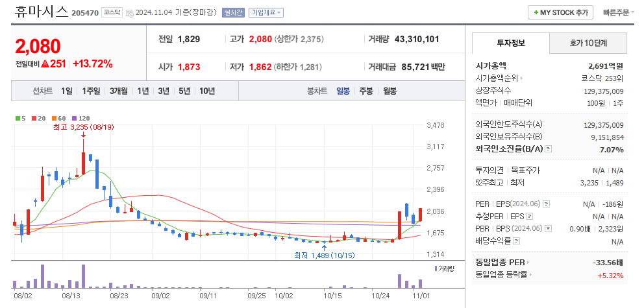Image resolution: width=644 pixels, height=308 pixels.
Task: Select the 3개월 line chart period
Action: pos(119,91)
